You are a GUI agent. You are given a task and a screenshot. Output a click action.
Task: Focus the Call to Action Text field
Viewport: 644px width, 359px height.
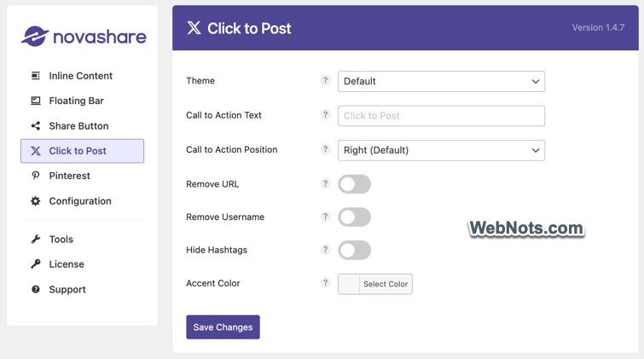point(441,116)
